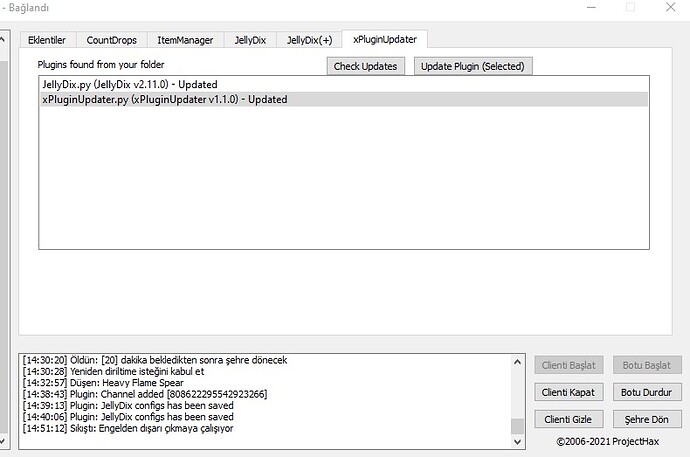
Task: Click the disabled Clienti Başlat button
Action: pos(569,365)
